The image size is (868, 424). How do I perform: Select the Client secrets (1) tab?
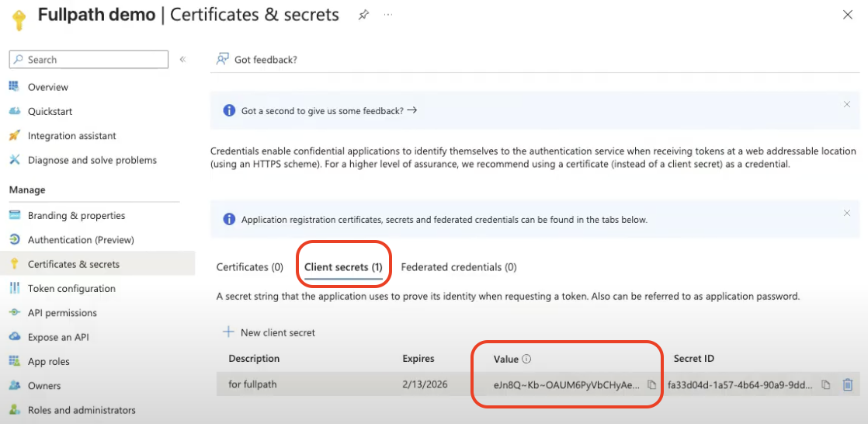[343, 267]
